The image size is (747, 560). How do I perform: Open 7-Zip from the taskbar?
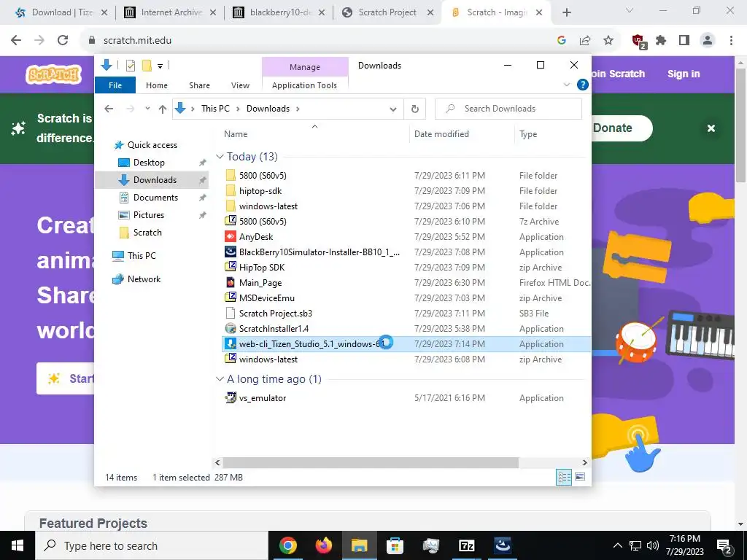(x=466, y=545)
